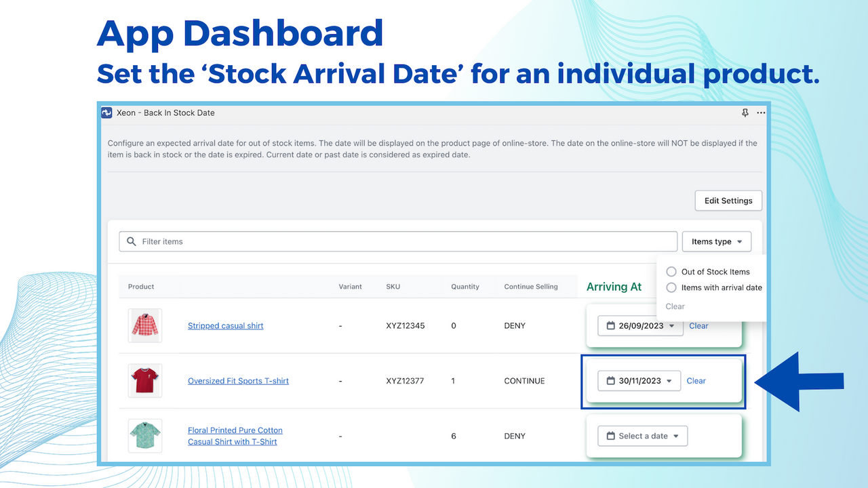Click calendar icon in Select a date
This screenshot has width=868, height=488.
(x=610, y=436)
